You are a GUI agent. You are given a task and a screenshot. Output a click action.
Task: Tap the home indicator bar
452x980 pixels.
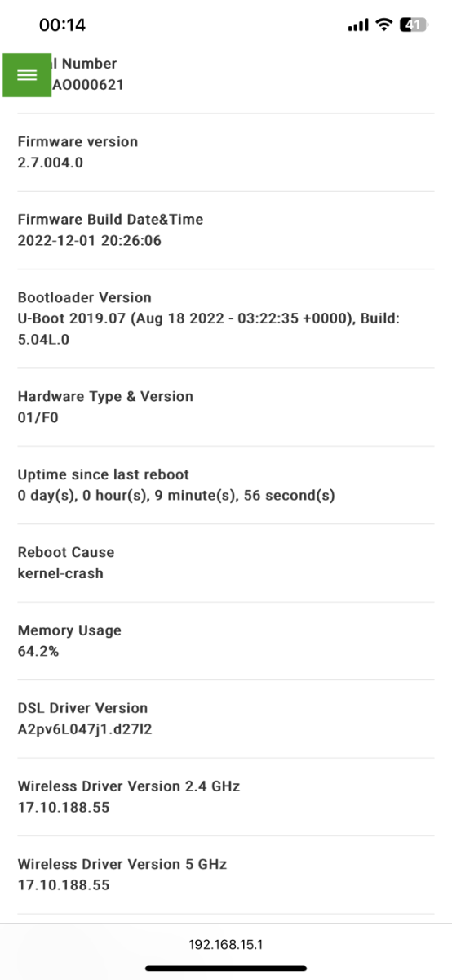[x=226, y=969]
